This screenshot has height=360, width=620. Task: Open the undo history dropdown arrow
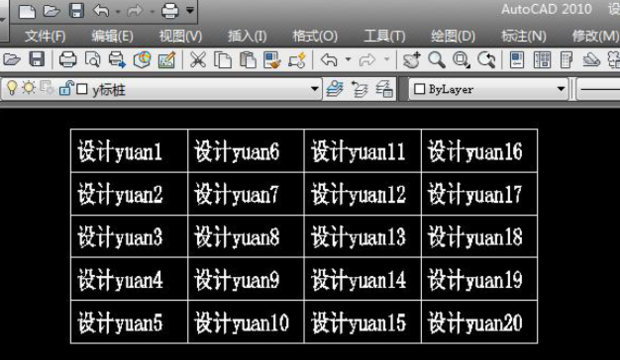pyautogui.click(x=348, y=60)
